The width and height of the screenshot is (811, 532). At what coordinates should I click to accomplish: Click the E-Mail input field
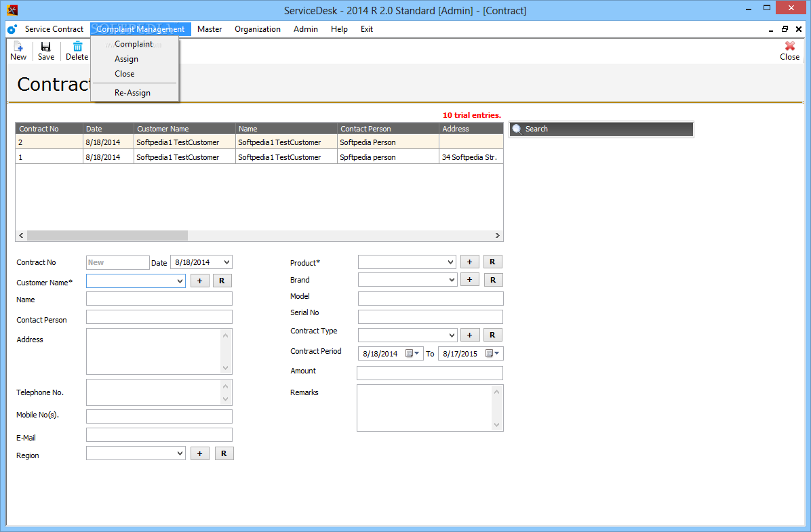pos(159,435)
